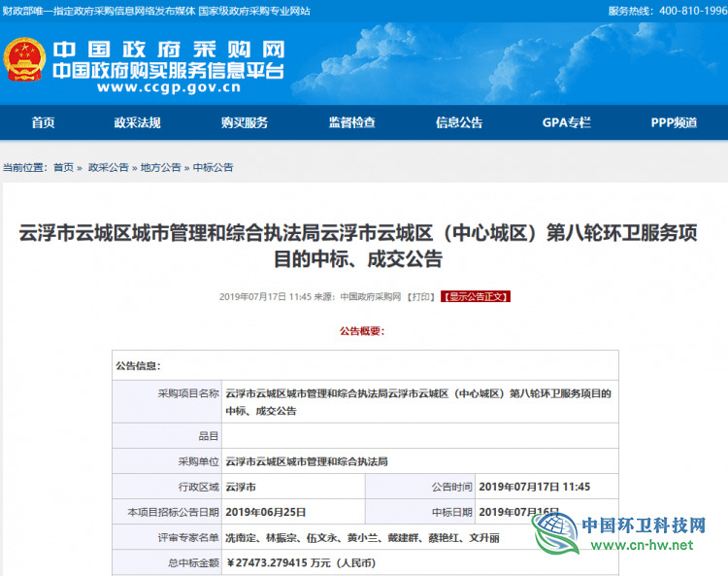Viewport: 728px width, 576px height.
Task: Click the 总中标金额 label
Action: point(193,563)
